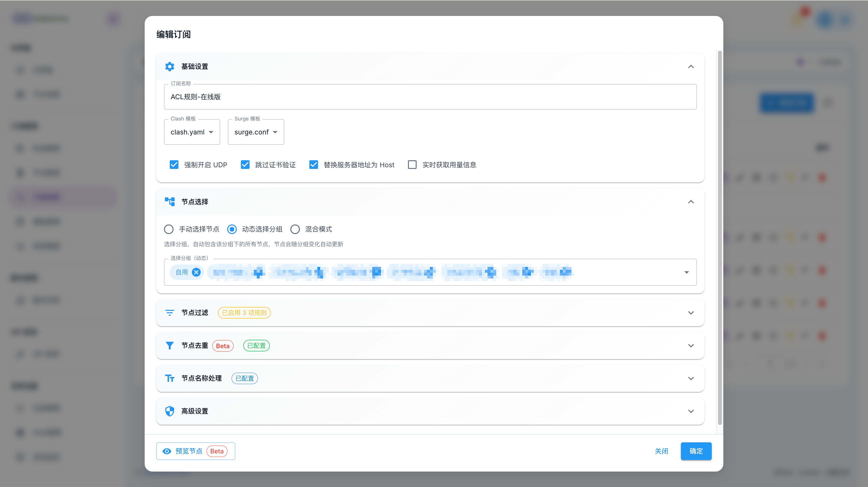Screen dimensions: 868x487
Task: Click the Beta badge next to 节点去重
Action: [x=223, y=346]
